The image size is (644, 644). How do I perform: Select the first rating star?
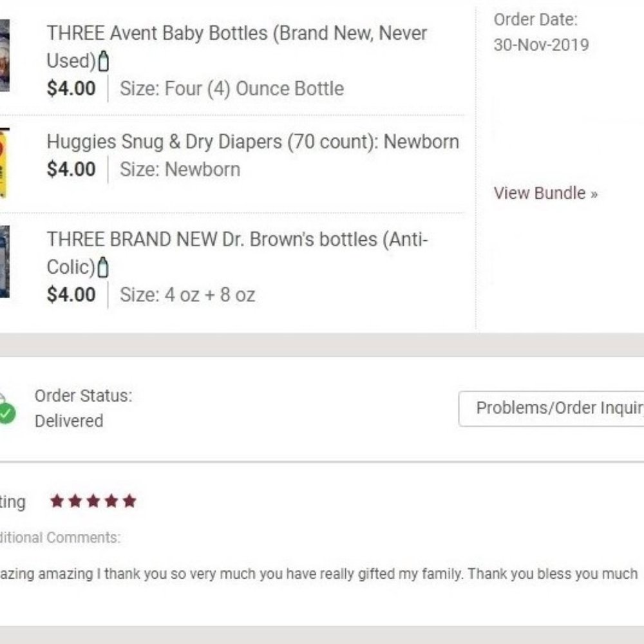pyautogui.click(x=57, y=501)
